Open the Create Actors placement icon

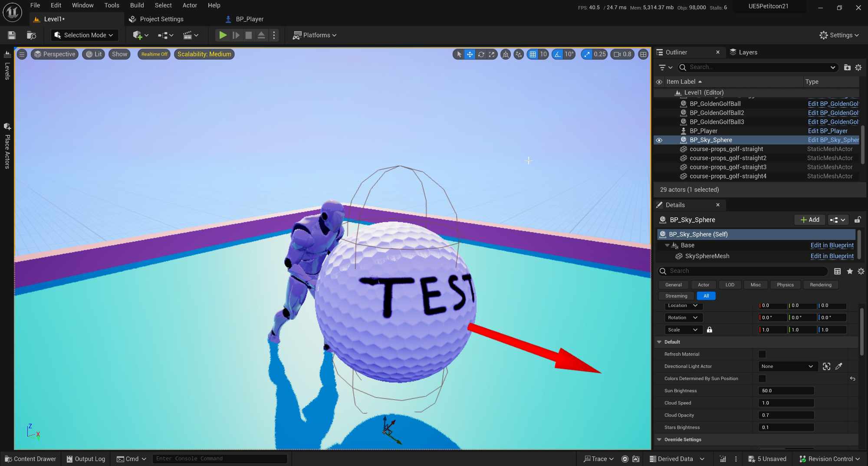(137, 35)
